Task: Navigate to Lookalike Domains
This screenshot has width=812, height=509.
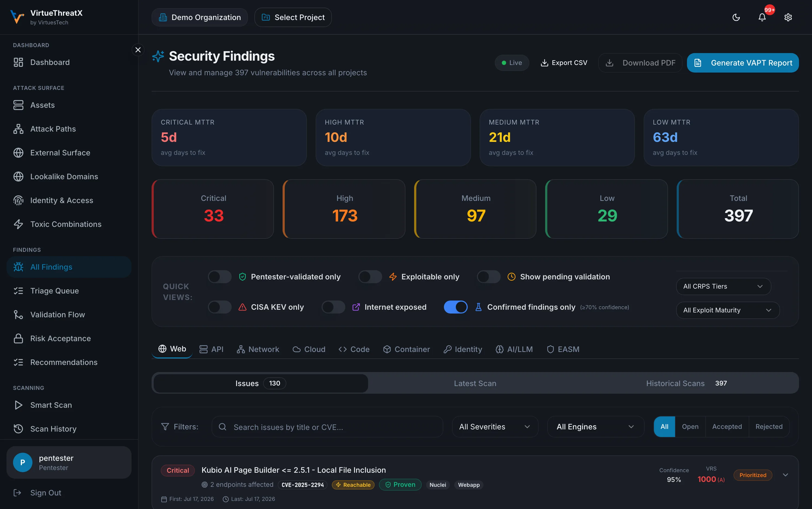Action: click(69, 177)
